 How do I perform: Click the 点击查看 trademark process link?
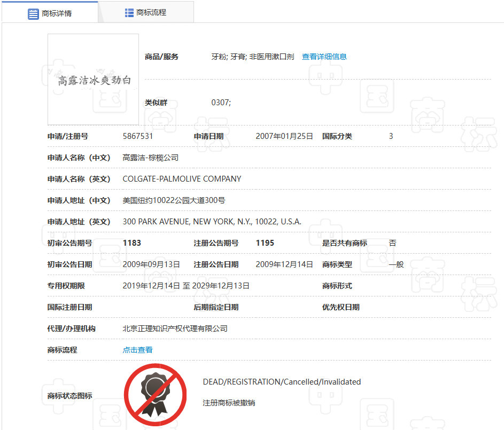(137, 350)
